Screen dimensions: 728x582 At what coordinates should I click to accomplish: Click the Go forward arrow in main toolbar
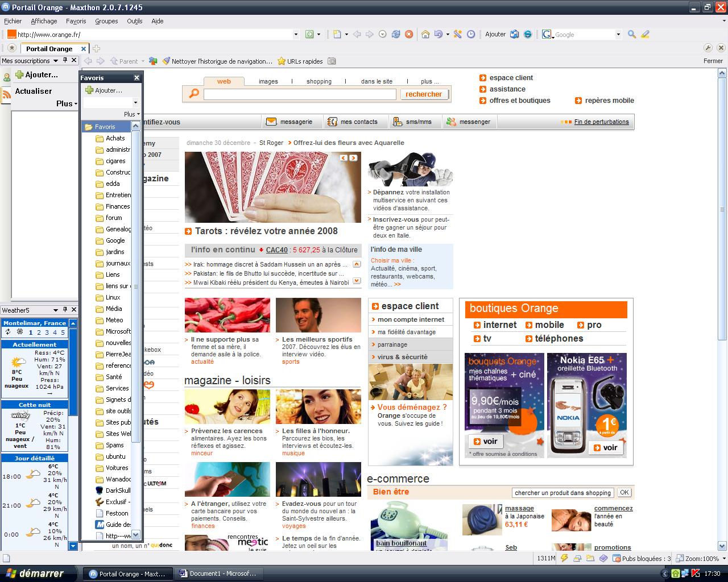tap(369, 34)
